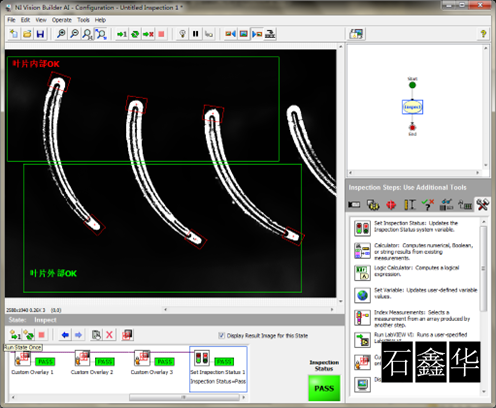This screenshot has width=496, height=408.
Task: Open the View menu
Action: [41, 20]
